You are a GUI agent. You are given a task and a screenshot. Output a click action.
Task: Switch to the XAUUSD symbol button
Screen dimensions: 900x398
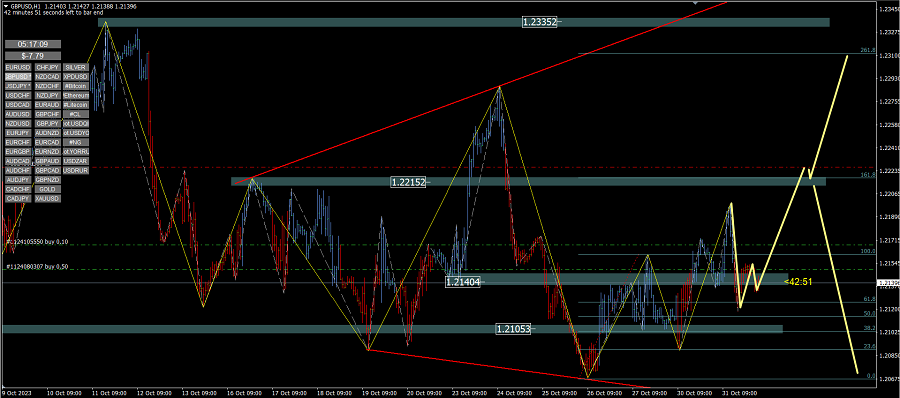[47, 198]
